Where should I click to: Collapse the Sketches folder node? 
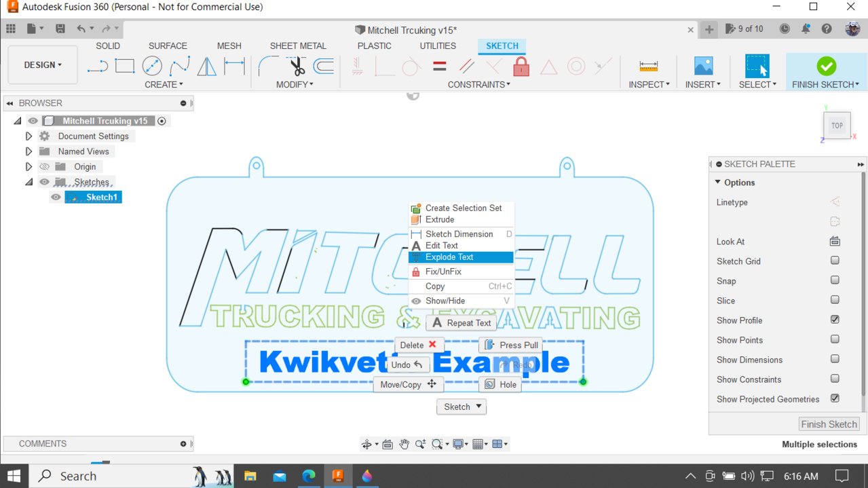tap(29, 182)
